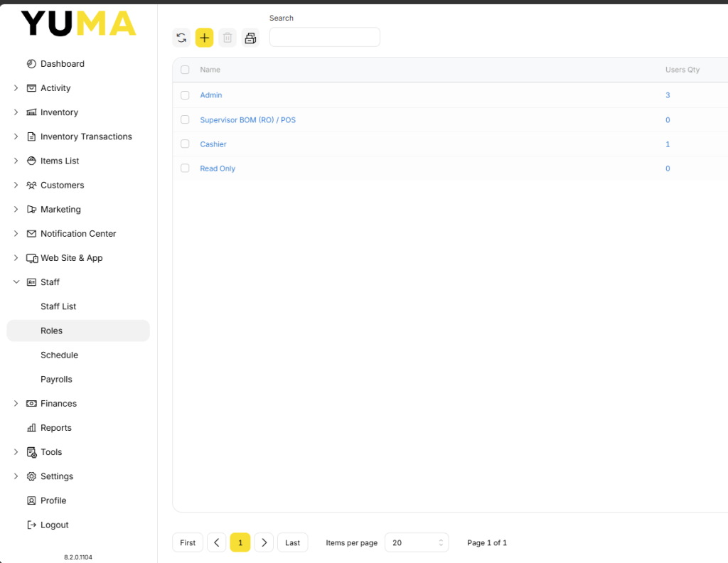
Task: Click the refresh roles list icon
Action: click(181, 38)
